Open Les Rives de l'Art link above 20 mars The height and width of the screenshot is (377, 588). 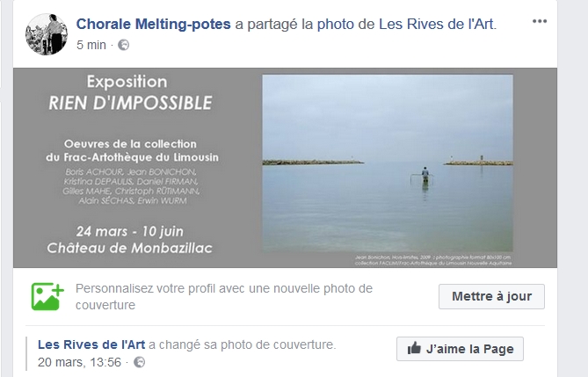coord(91,344)
